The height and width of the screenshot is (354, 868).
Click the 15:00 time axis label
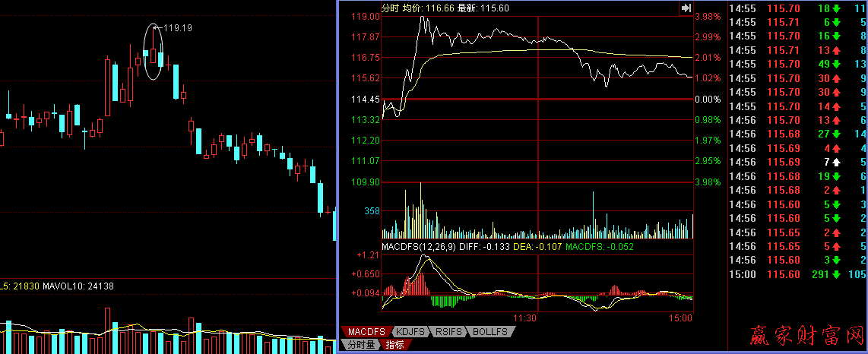tap(682, 318)
